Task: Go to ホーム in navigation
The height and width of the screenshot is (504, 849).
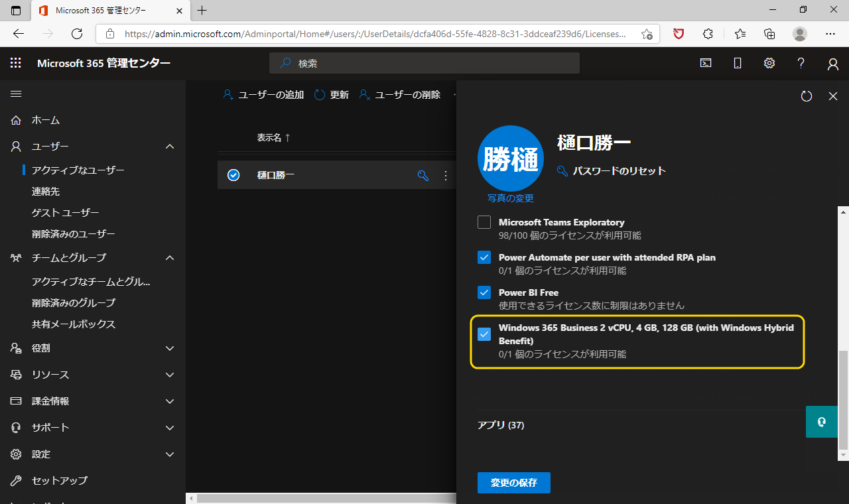Action: tap(46, 120)
